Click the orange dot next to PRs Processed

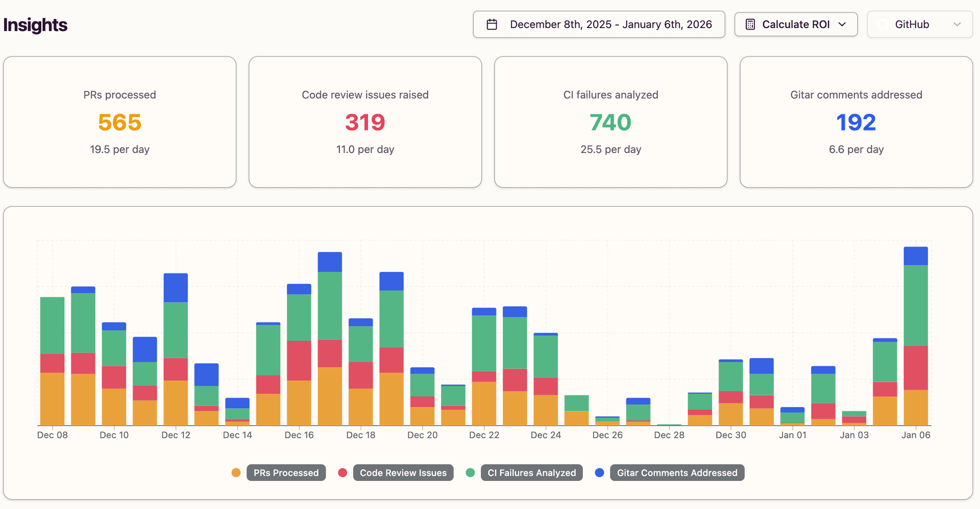coord(236,473)
